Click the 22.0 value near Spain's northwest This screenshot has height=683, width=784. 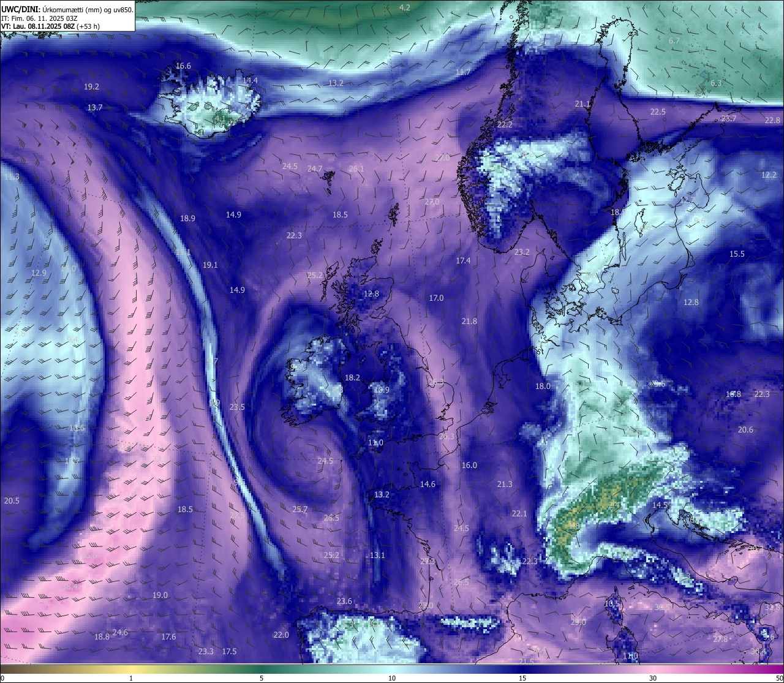tap(281, 635)
